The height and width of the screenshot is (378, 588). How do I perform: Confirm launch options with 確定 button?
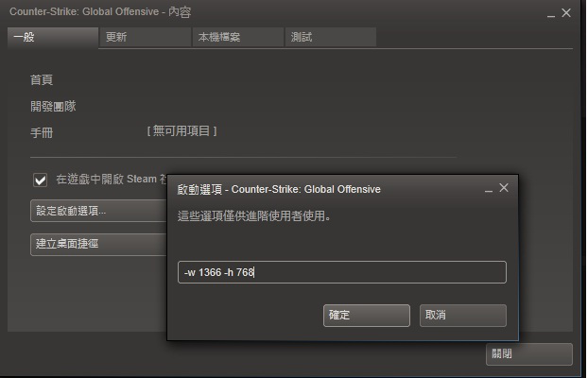point(367,316)
